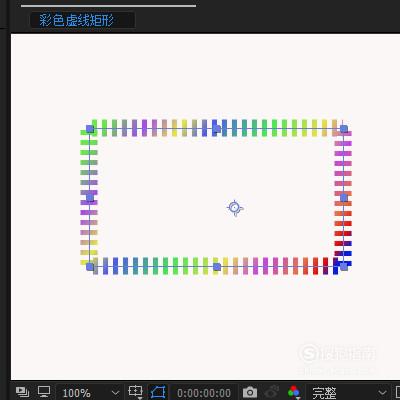
Task: Open the RGB channel display icon
Action: 294,392
